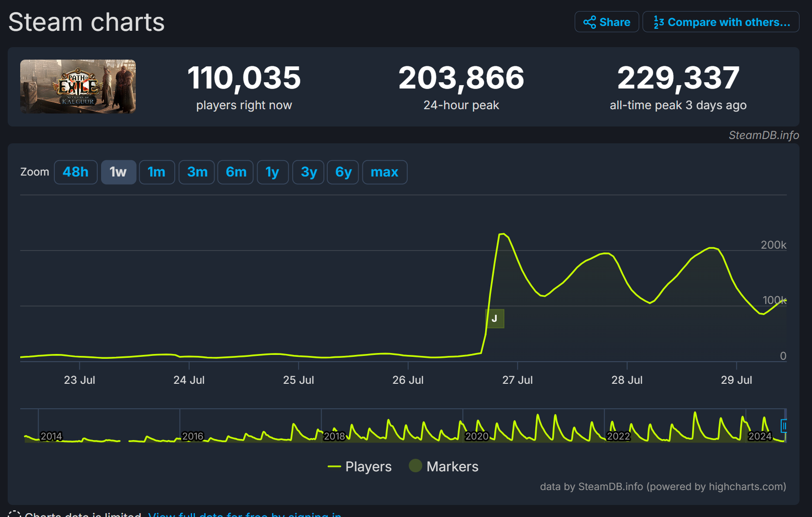Click the 27 Jul axis label
Screen dimensions: 812x517
coord(517,380)
